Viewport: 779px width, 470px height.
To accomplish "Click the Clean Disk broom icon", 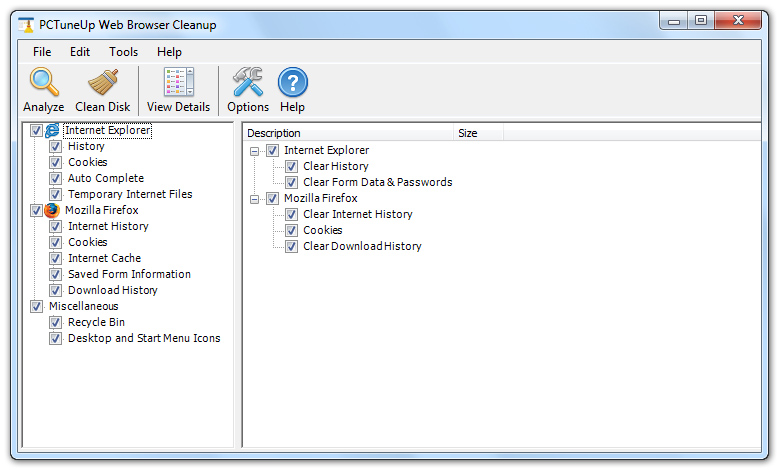I will click(103, 82).
